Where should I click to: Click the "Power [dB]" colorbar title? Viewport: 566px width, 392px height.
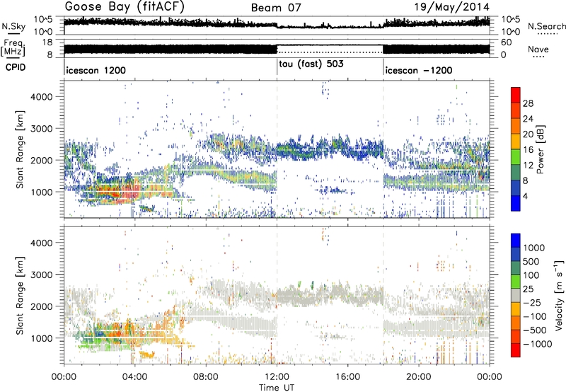click(540, 149)
